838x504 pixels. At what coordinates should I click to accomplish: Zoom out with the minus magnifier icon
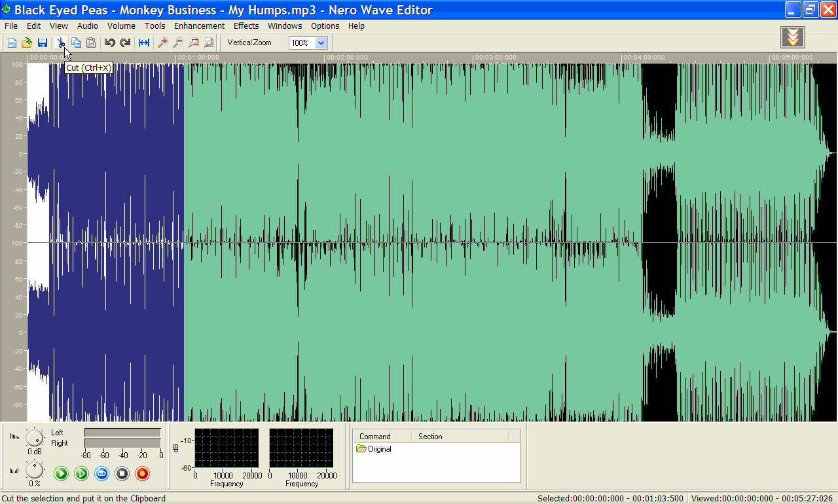[178, 43]
